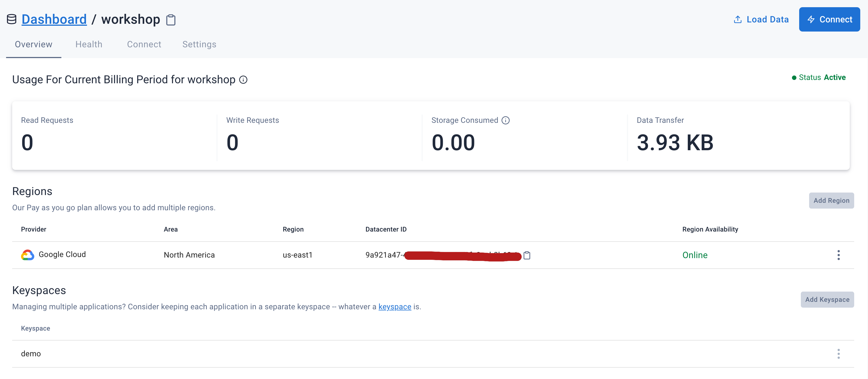Click the Google Cloud provider logo
Image resolution: width=868 pixels, height=379 pixels.
coord(27,255)
